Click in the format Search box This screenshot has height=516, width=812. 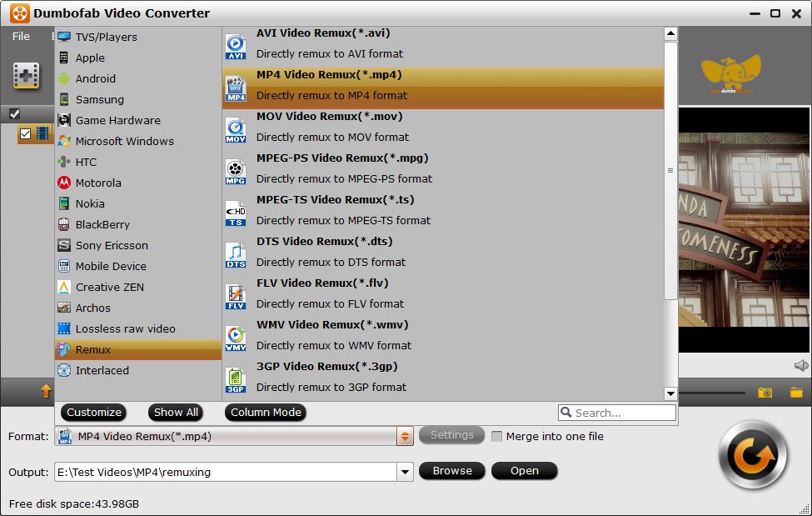point(617,413)
